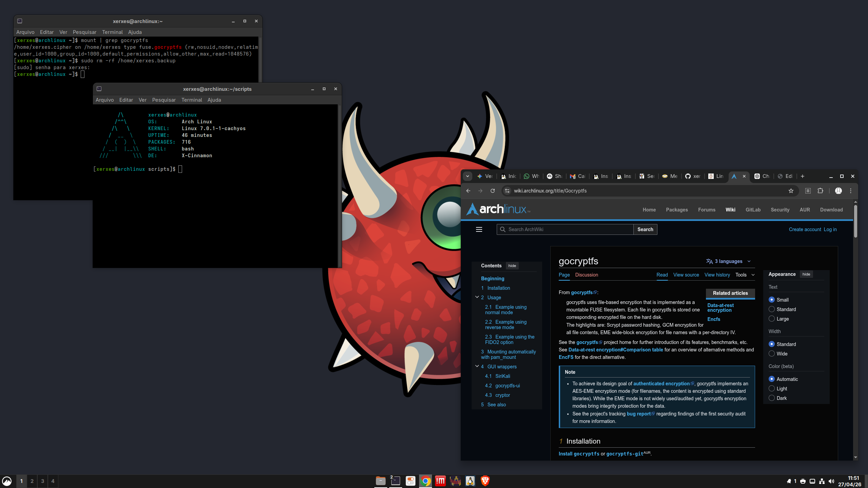Image resolution: width=868 pixels, height=488 pixels.
Task: Open the file manager from the taskbar
Action: [x=380, y=481]
